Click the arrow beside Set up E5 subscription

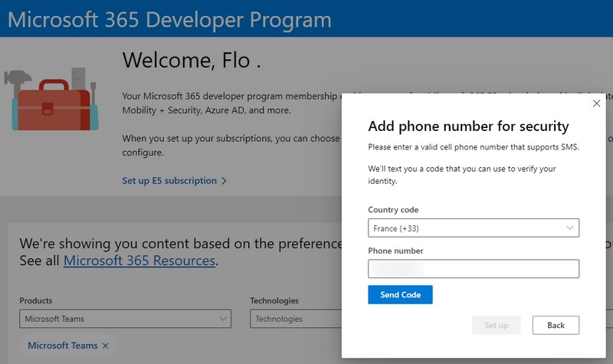coord(224,181)
